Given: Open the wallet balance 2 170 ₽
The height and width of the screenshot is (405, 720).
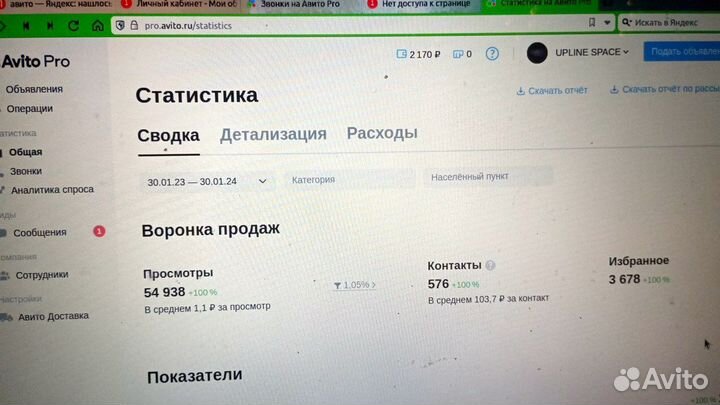Looking at the screenshot, I should (418, 54).
